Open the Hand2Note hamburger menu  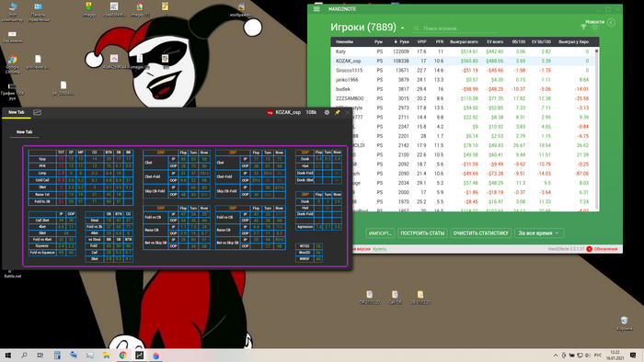316,9
